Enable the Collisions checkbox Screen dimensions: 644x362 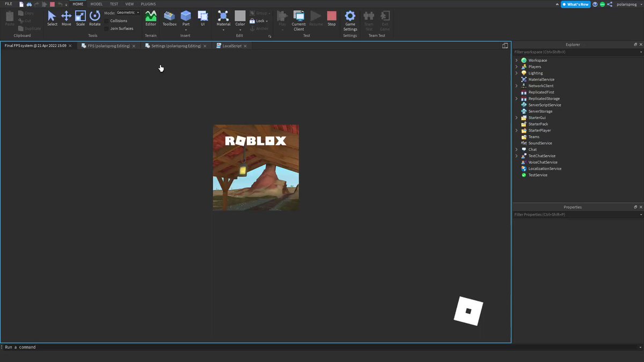coord(106,21)
